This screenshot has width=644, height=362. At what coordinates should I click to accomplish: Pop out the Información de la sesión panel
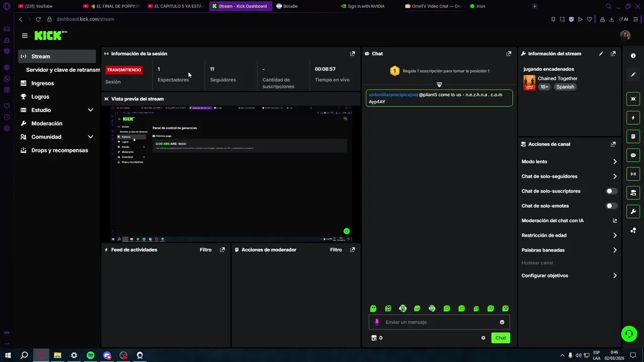coord(352,53)
